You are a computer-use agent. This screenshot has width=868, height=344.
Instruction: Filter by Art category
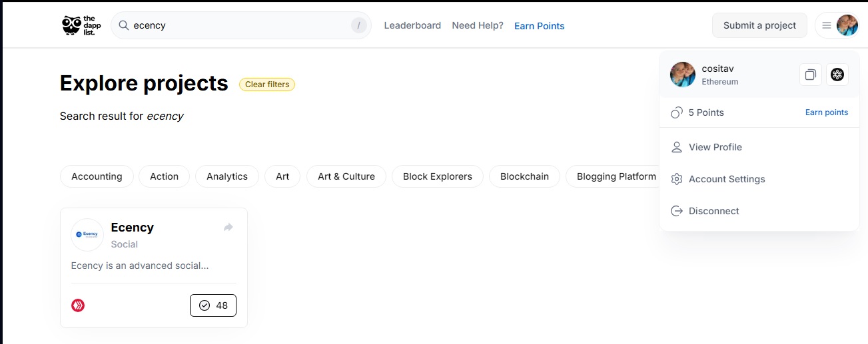282,176
